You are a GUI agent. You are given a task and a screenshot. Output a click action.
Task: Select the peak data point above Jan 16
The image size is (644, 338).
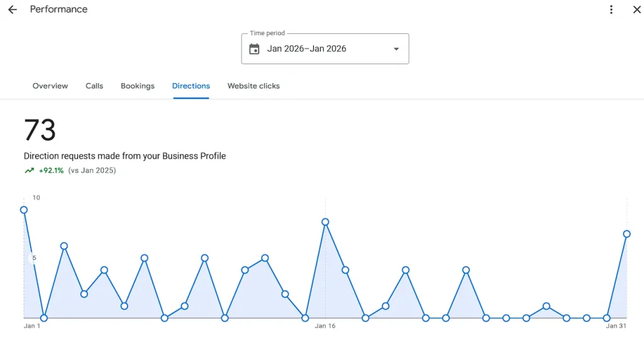pyautogui.click(x=325, y=222)
